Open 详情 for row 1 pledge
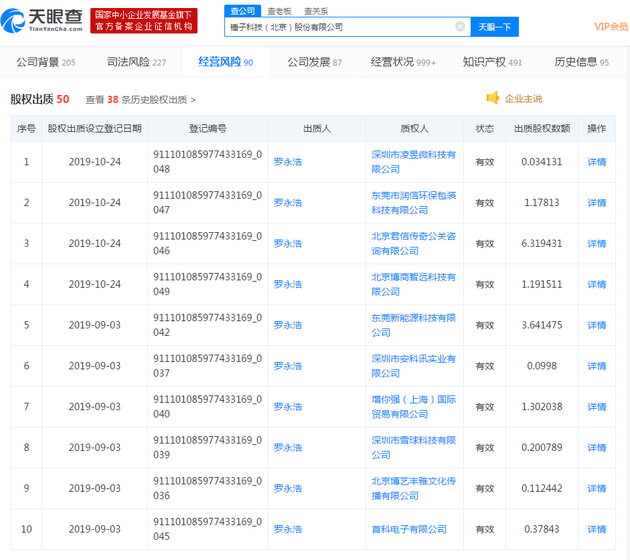The height and width of the screenshot is (560, 630). point(596,162)
